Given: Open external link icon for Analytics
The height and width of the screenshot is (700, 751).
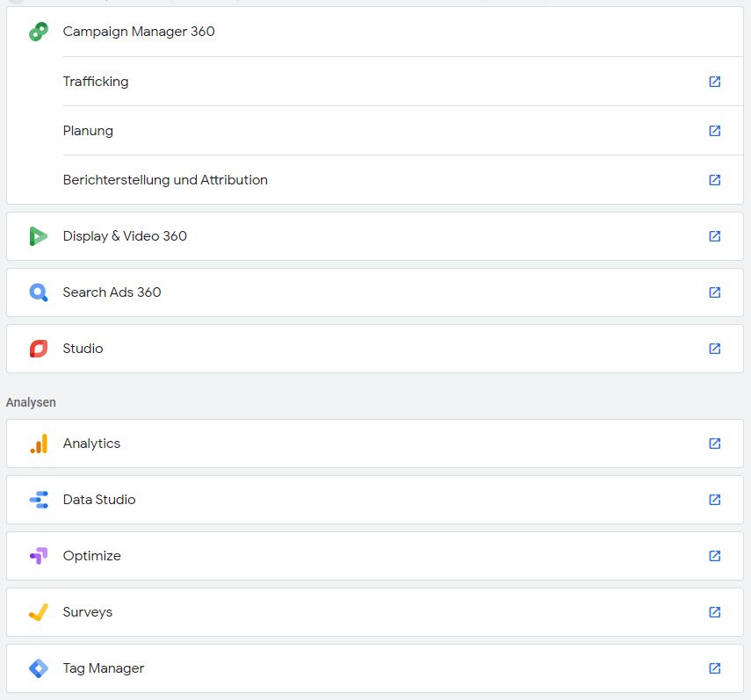Looking at the screenshot, I should click(715, 444).
